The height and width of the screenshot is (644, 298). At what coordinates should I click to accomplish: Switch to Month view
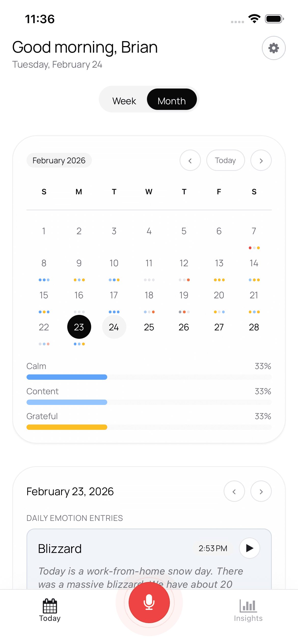(172, 101)
